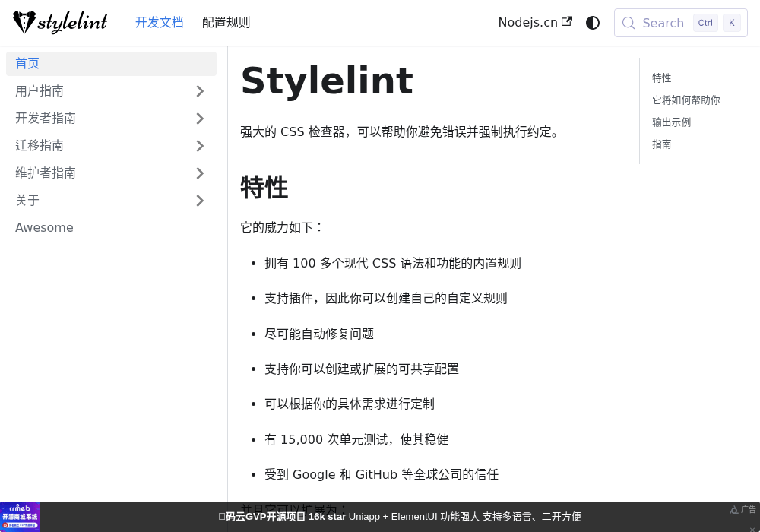Image resolution: width=760 pixels, height=532 pixels.
Task: Open the Awesome sidebar link
Action: (x=44, y=228)
